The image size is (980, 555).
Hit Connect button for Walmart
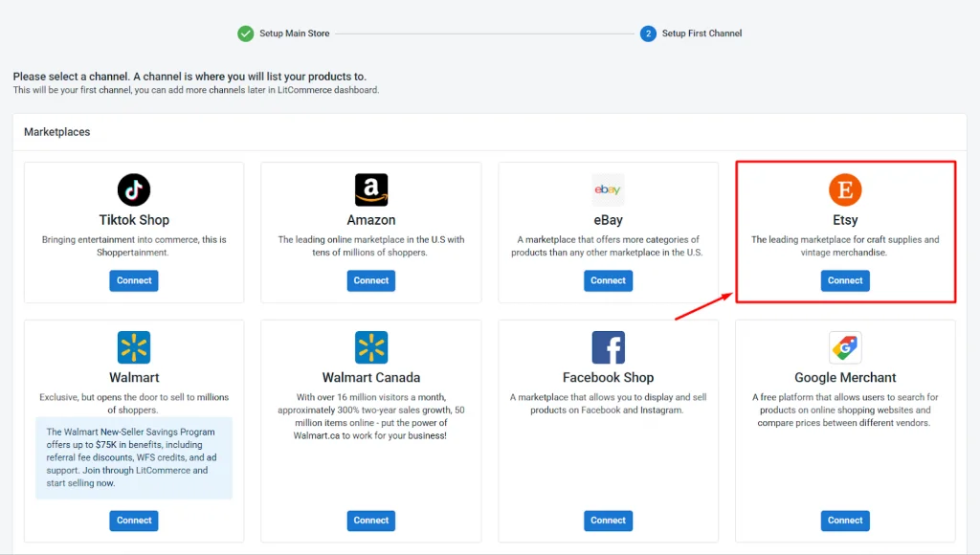[x=134, y=521]
